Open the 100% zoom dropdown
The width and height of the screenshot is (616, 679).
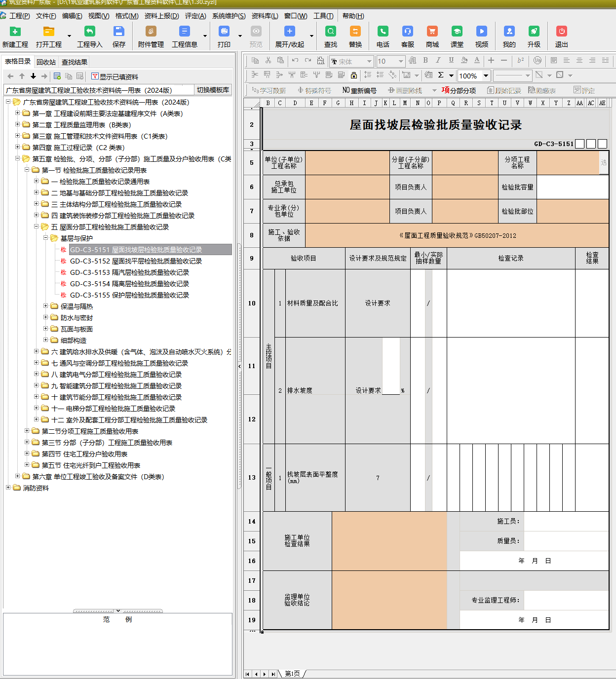486,75
